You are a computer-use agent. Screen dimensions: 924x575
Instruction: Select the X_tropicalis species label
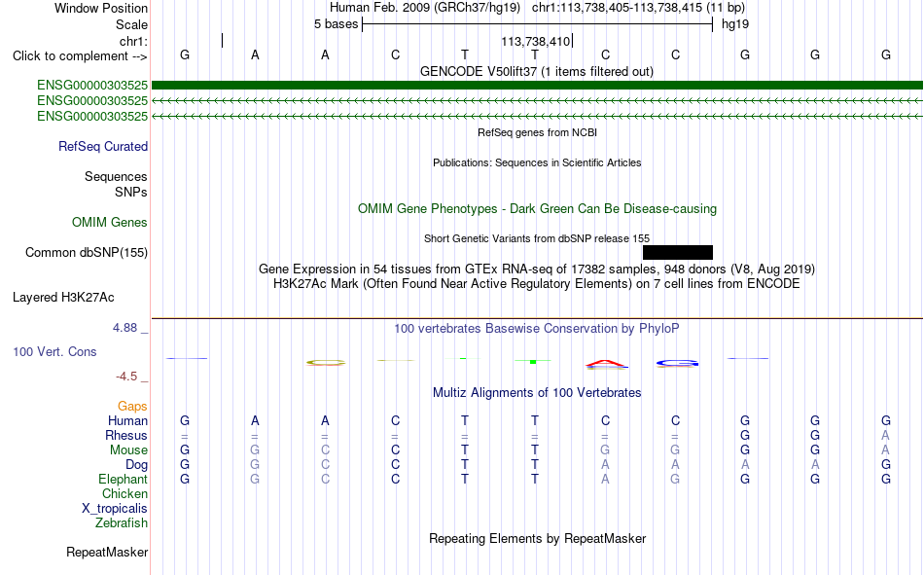coord(115,509)
